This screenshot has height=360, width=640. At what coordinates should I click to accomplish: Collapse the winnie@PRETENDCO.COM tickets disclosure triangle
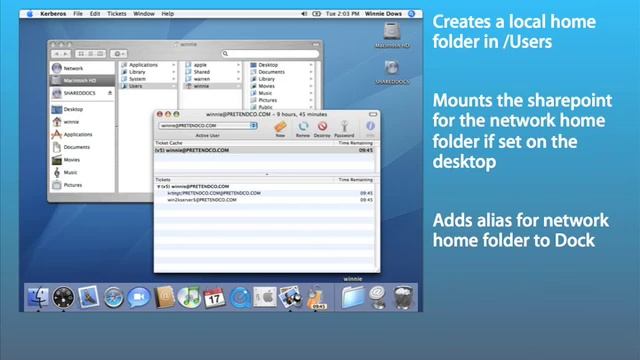[x=158, y=187]
